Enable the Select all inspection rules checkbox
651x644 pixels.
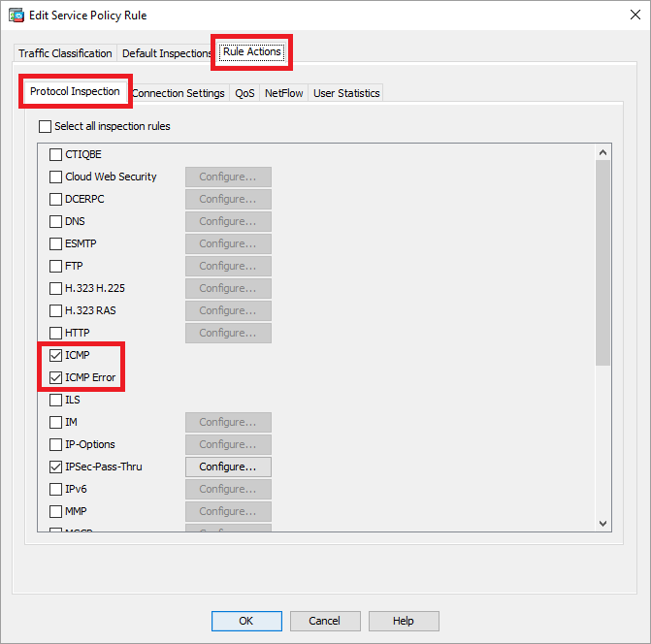[x=45, y=126]
